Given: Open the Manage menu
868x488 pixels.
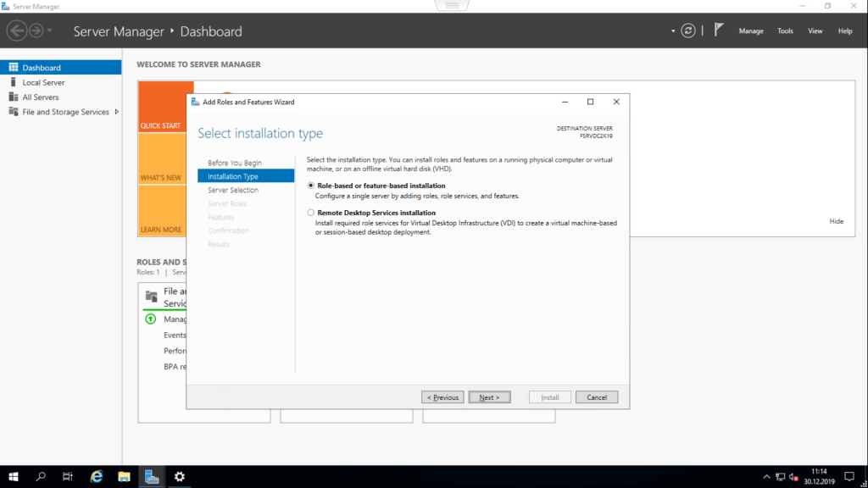Looking at the screenshot, I should tap(751, 31).
